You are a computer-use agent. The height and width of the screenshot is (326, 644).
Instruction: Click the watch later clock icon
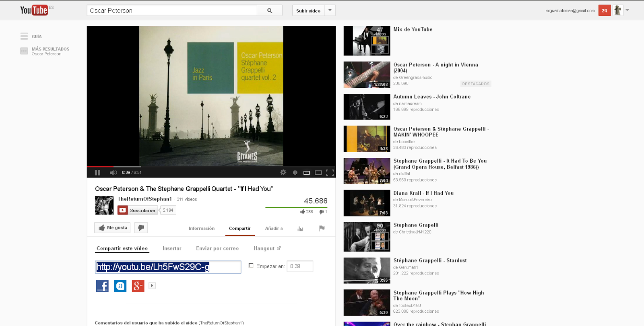click(x=295, y=172)
